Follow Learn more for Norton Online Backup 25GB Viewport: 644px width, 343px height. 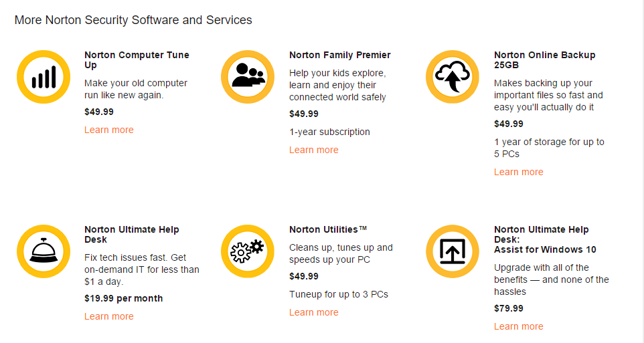[x=519, y=172]
